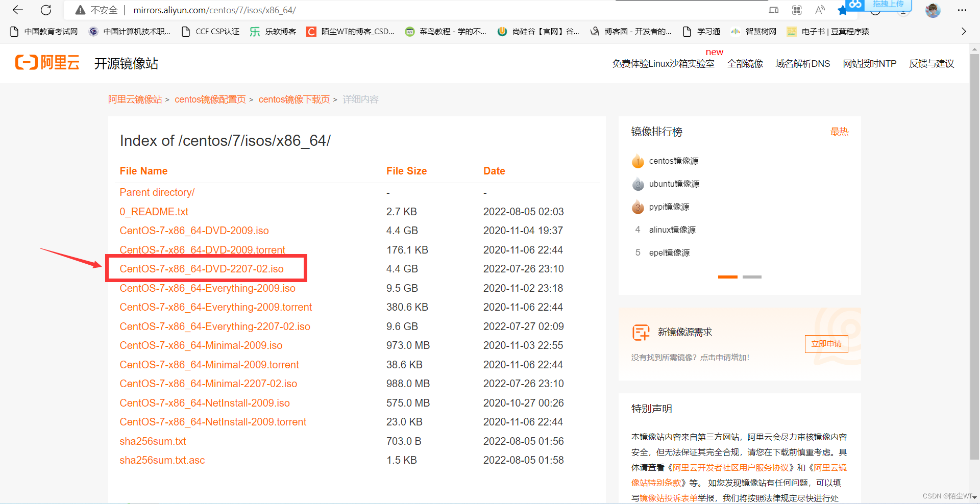
Task: Open the Parent directory/ link
Action: pyautogui.click(x=157, y=192)
